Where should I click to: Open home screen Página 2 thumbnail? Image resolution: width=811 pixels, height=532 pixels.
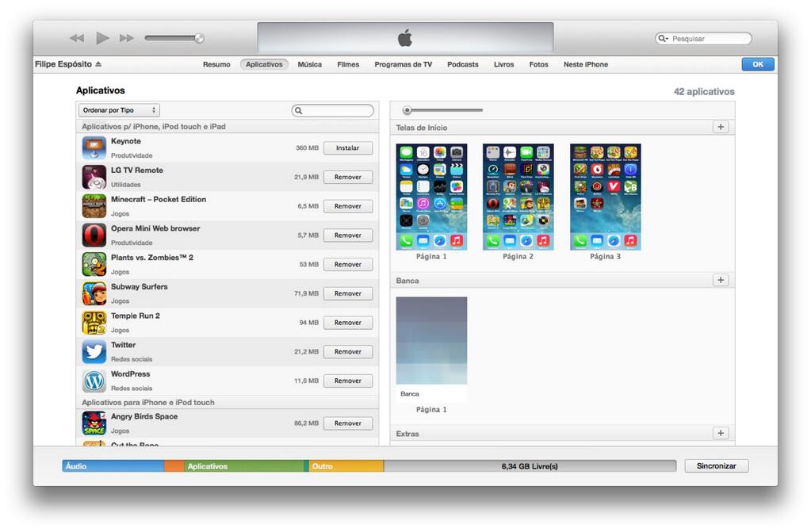click(x=518, y=197)
